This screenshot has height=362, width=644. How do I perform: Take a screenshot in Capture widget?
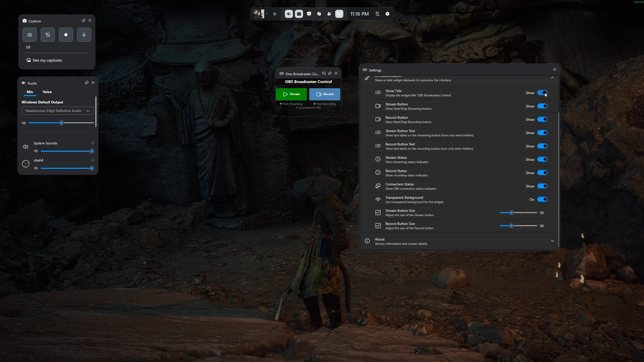click(30, 35)
